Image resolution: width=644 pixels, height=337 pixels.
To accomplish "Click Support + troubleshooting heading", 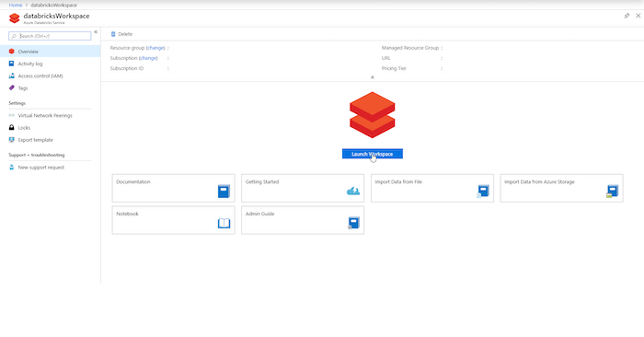I will pos(37,155).
